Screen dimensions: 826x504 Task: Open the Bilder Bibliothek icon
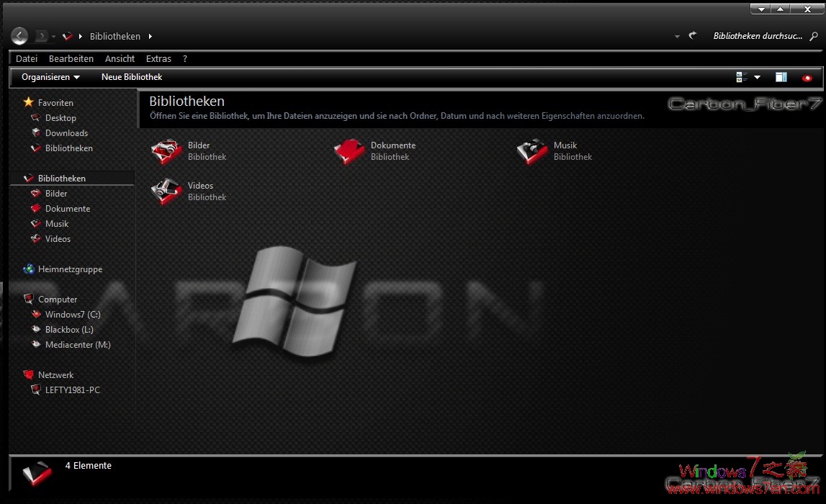coord(166,151)
